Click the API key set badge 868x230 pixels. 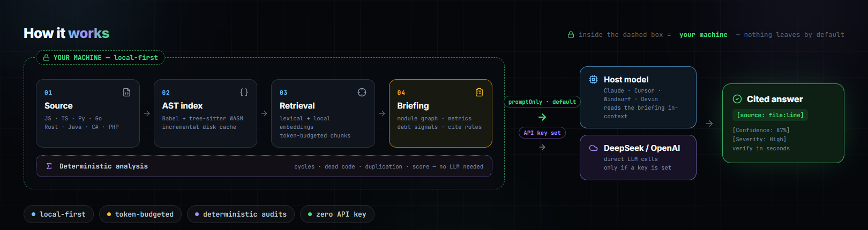pyautogui.click(x=542, y=133)
